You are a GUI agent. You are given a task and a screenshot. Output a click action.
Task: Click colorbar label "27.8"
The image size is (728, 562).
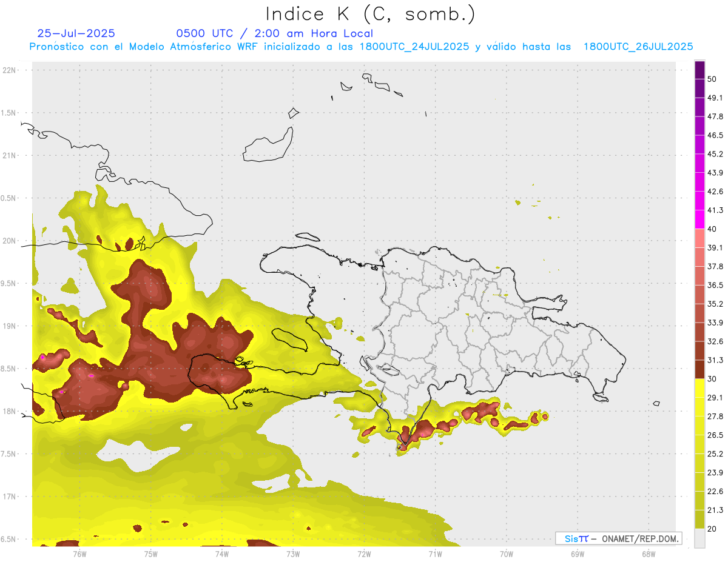pyautogui.click(x=715, y=416)
